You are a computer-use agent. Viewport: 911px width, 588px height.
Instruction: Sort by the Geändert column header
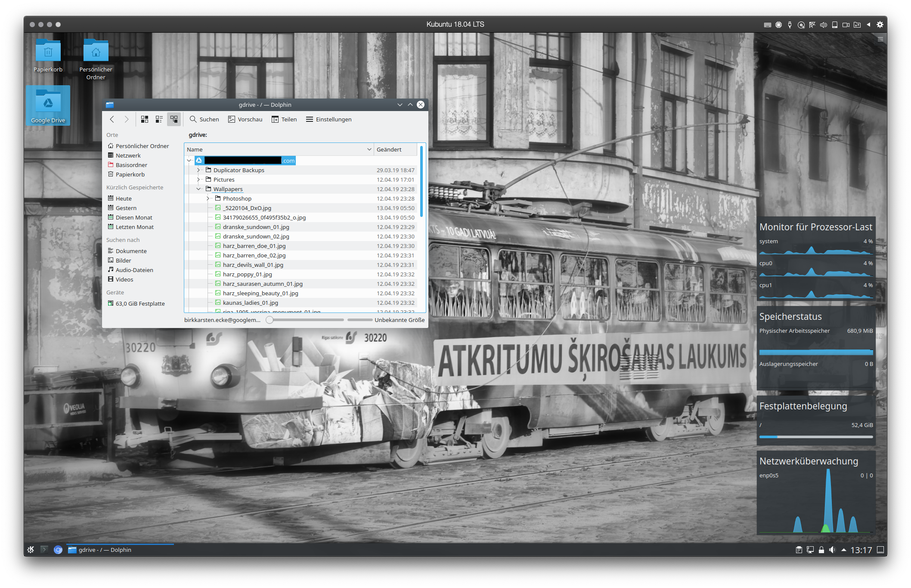tap(395, 149)
